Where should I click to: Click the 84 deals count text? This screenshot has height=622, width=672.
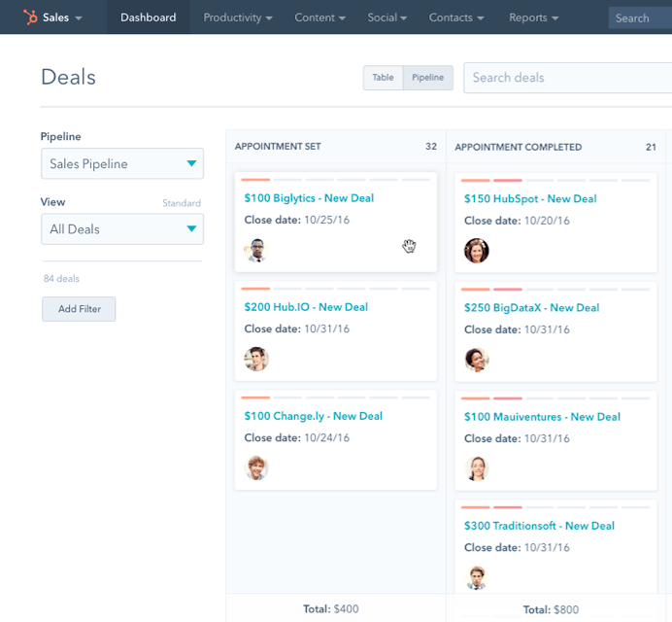point(61,279)
